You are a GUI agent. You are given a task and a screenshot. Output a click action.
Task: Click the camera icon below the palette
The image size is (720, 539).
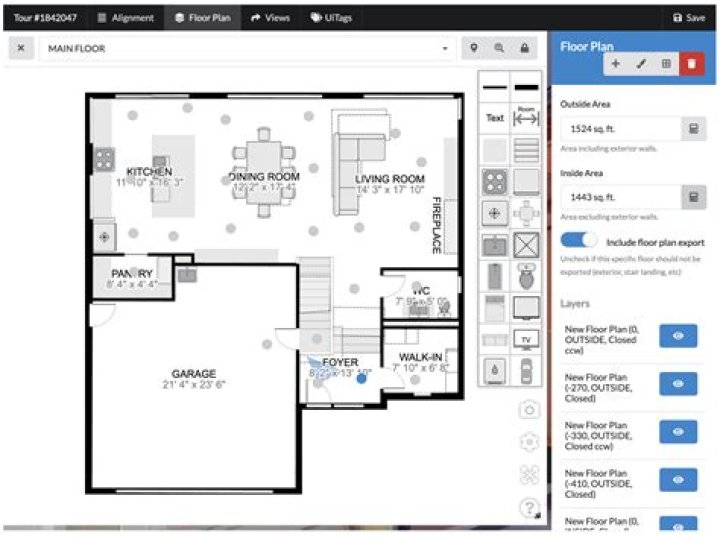529,410
